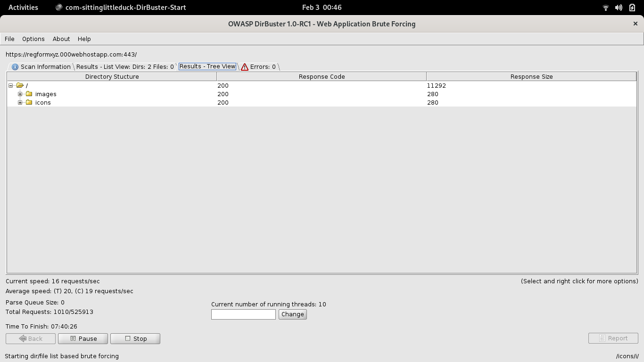Switch to the Scan Information tab
Image resolution: width=644 pixels, height=362 pixels.
pyautogui.click(x=41, y=66)
